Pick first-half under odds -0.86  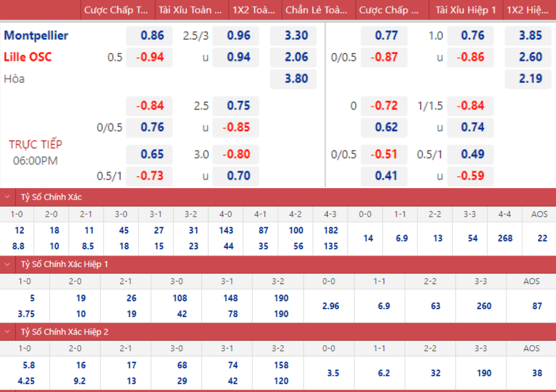coord(470,57)
